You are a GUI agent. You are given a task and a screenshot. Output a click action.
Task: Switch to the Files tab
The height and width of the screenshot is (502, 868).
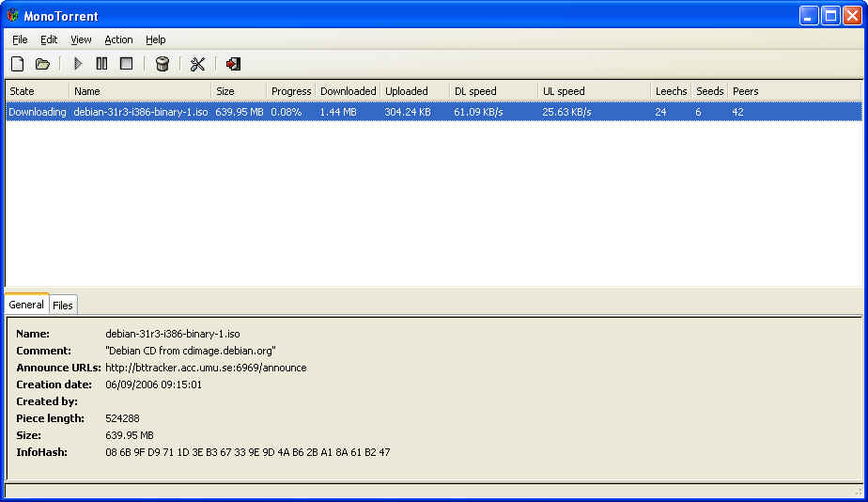63,306
